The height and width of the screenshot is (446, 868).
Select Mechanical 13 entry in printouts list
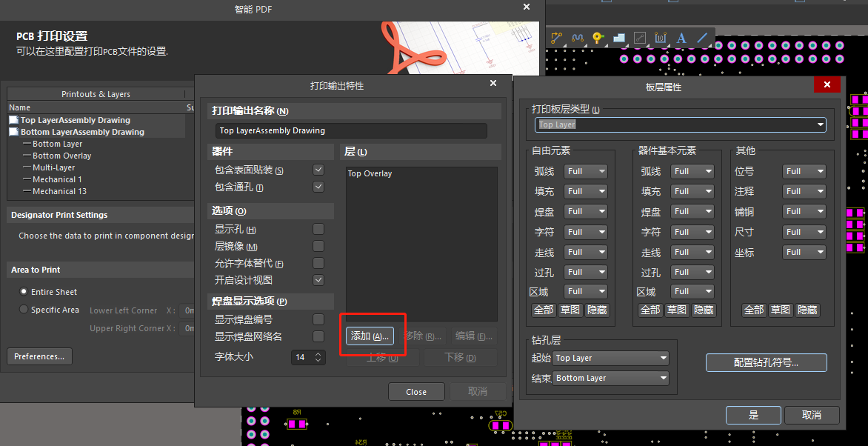coord(59,191)
